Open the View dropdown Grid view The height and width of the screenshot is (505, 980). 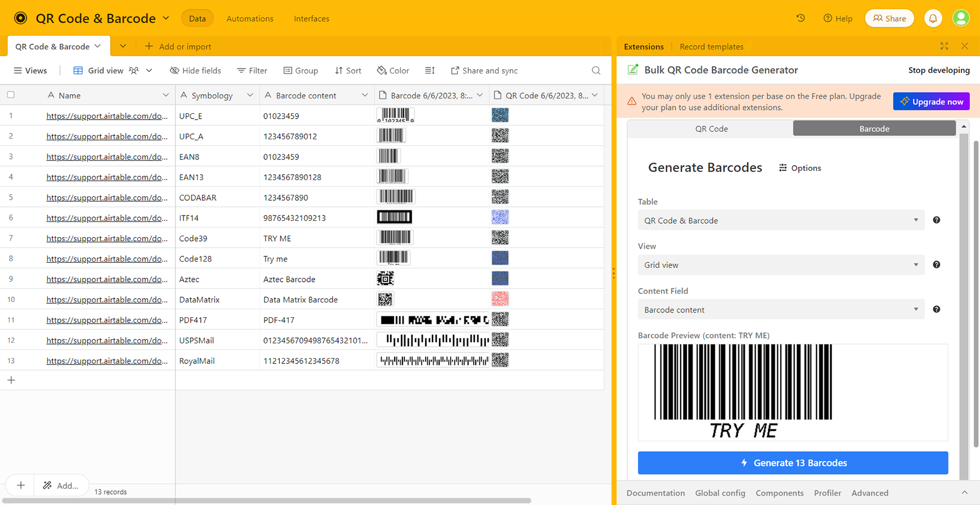[781, 265]
